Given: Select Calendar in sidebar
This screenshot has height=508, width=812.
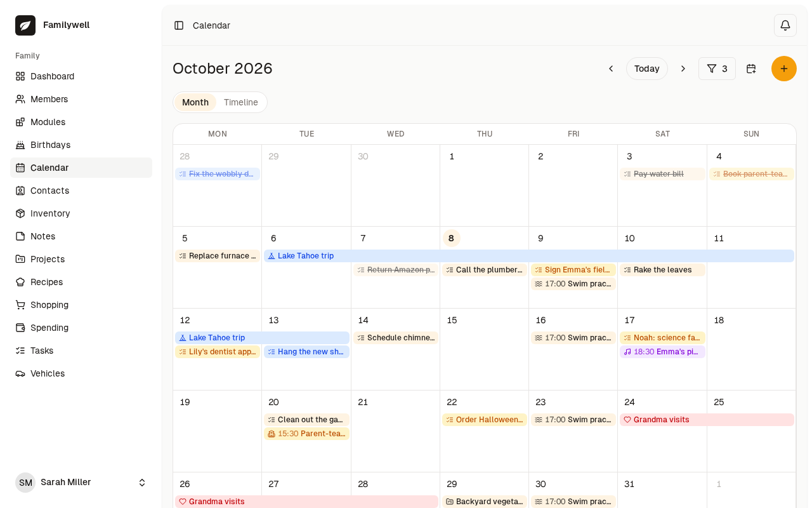Looking at the screenshot, I should [x=81, y=168].
